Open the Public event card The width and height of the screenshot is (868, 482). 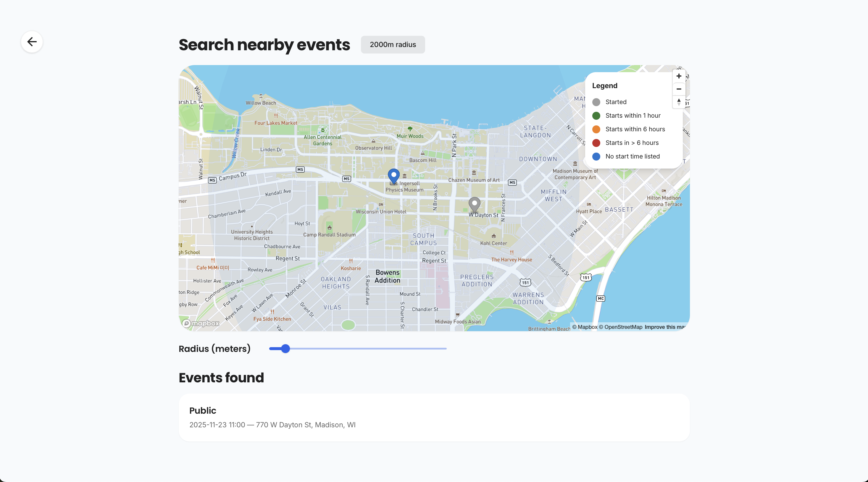coord(434,418)
